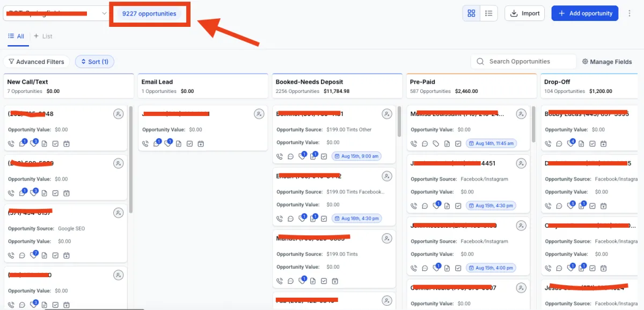
Task: Open tags on the Aug 14th, 11:45 am card
Action: (436, 143)
